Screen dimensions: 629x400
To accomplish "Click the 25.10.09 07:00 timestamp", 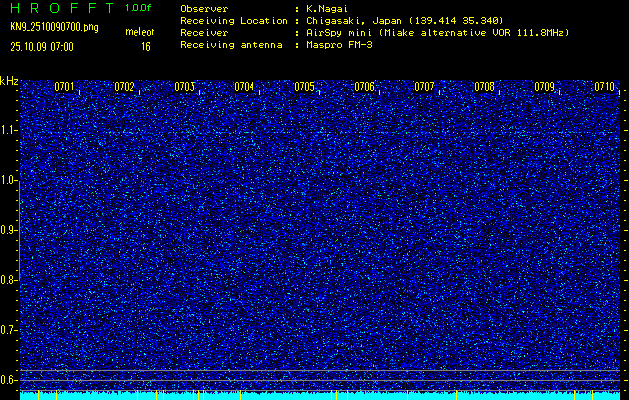I will click(41, 46).
